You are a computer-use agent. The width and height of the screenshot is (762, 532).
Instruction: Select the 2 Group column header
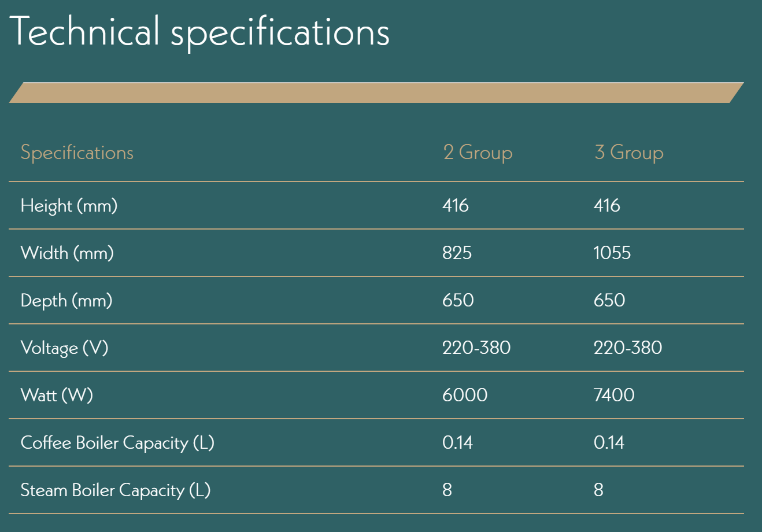[478, 153]
